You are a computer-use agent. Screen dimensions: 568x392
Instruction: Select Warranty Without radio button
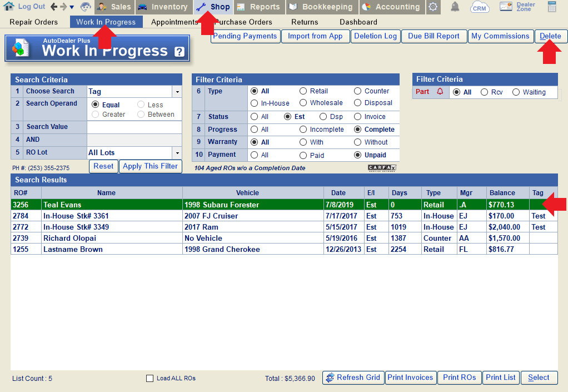click(357, 142)
